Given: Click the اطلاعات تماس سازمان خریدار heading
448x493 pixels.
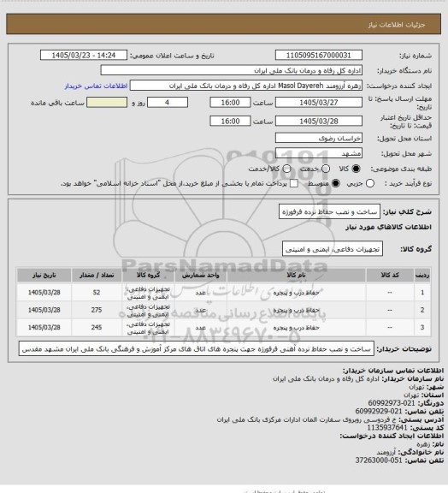Looking at the screenshot, I should click(x=393, y=371).
